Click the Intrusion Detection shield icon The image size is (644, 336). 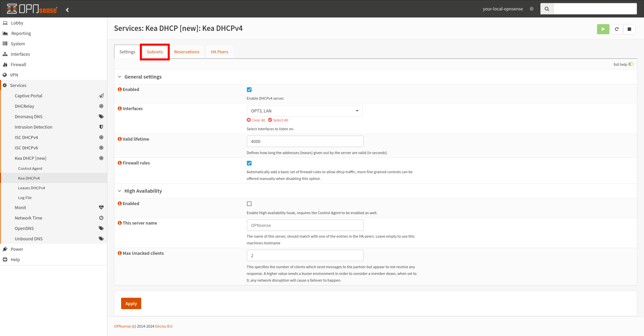click(101, 127)
